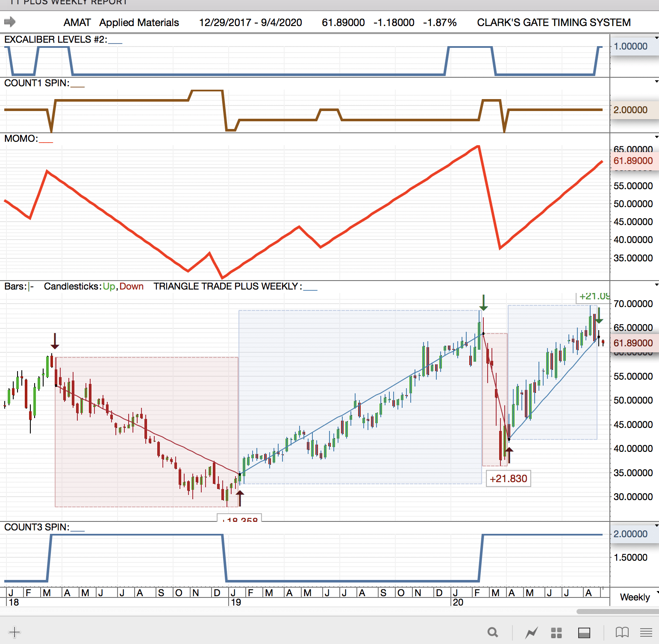Click the 19 year label on time axis

(x=236, y=602)
